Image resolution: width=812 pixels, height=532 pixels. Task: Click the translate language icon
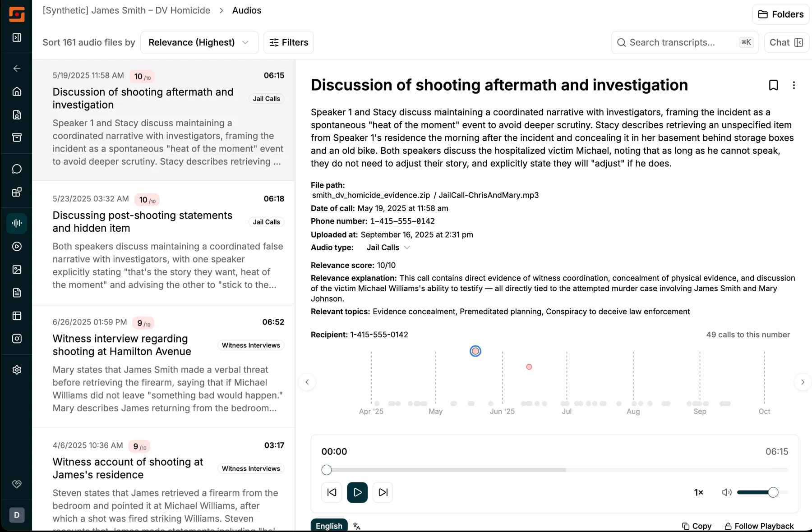[357, 526]
